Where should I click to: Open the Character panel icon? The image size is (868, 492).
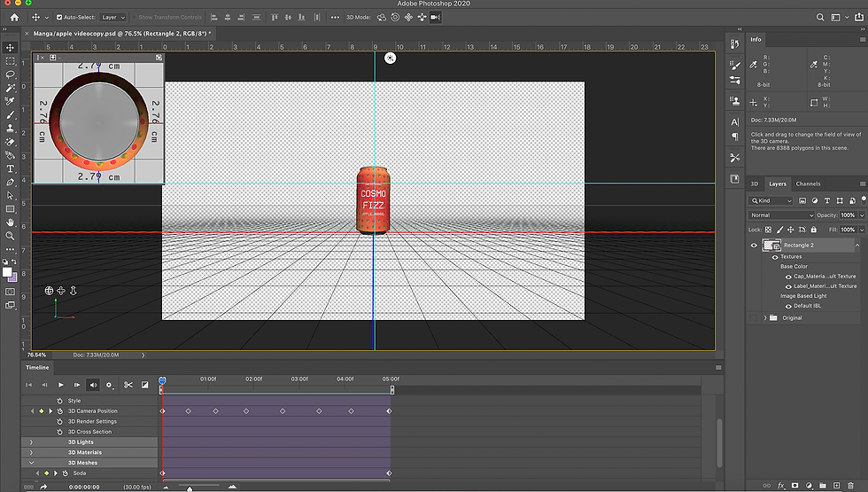point(734,122)
